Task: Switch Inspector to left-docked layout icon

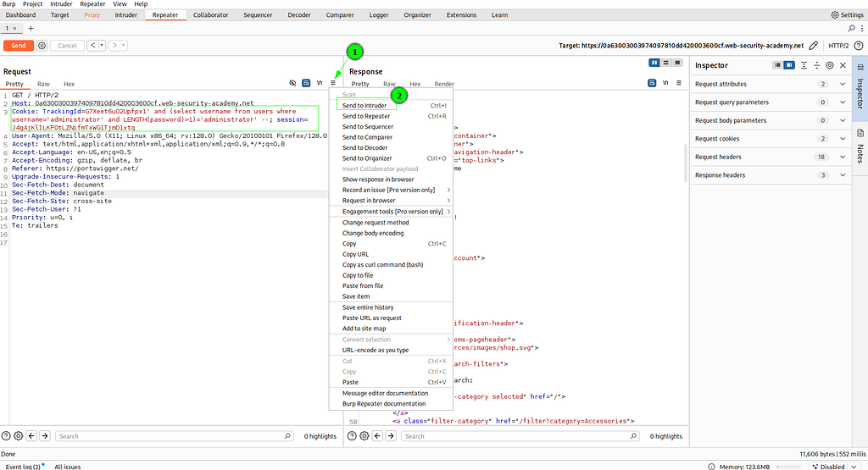Action: point(778,65)
